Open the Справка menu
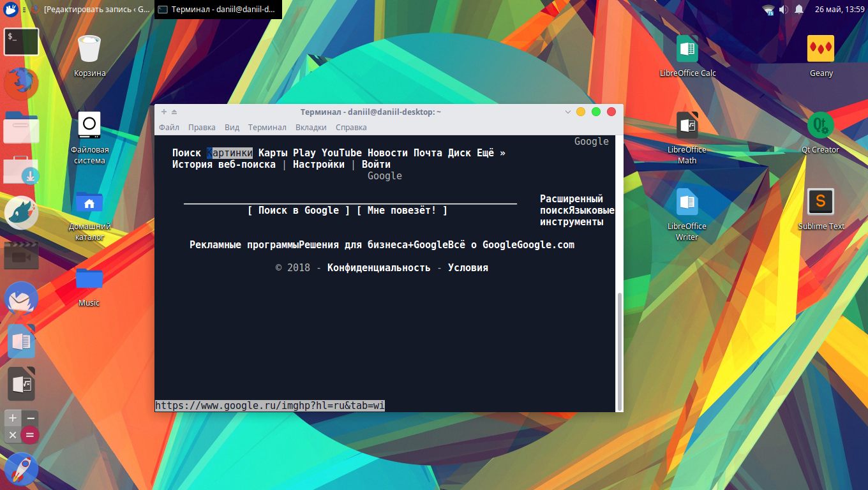Viewport: 868px width, 490px height. point(351,127)
